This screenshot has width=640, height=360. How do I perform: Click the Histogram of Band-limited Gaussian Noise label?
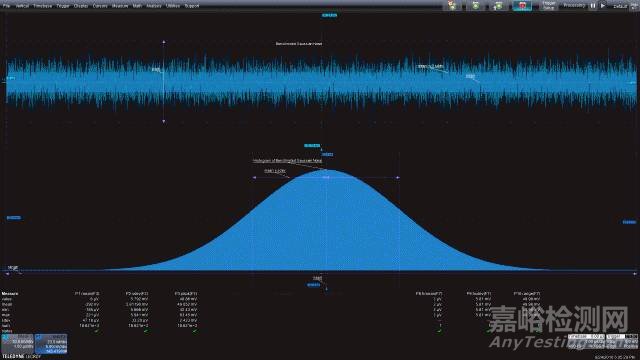tap(287, 161)
